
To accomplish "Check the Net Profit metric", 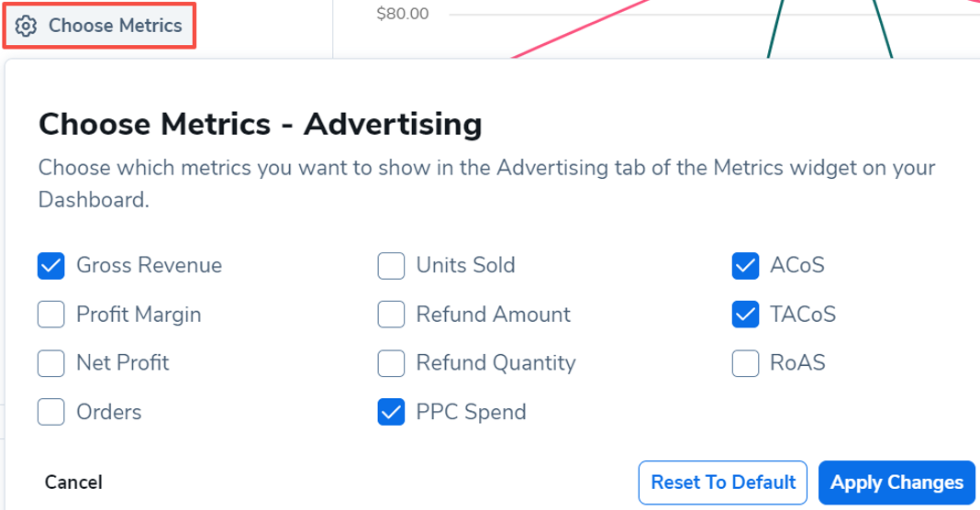I will tap(51, 363).
